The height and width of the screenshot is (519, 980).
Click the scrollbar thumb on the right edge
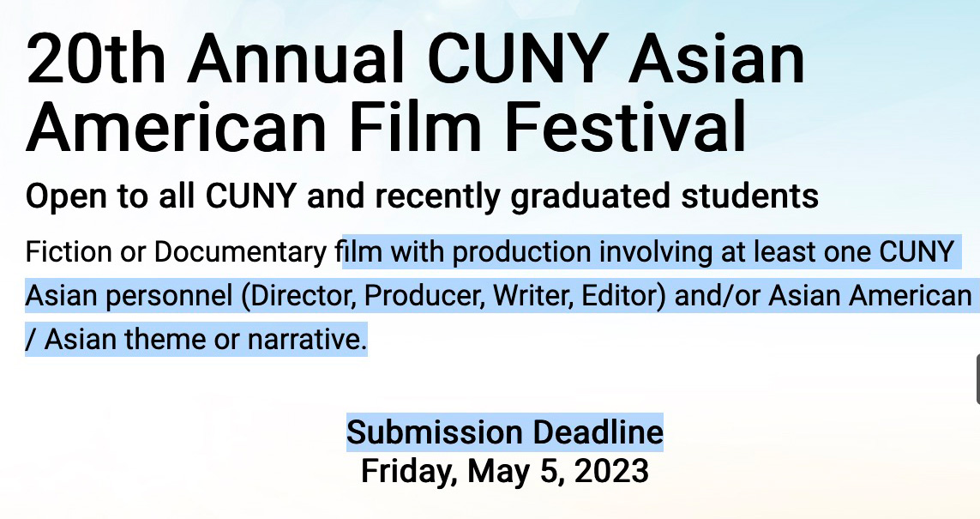tap(977, 378)
